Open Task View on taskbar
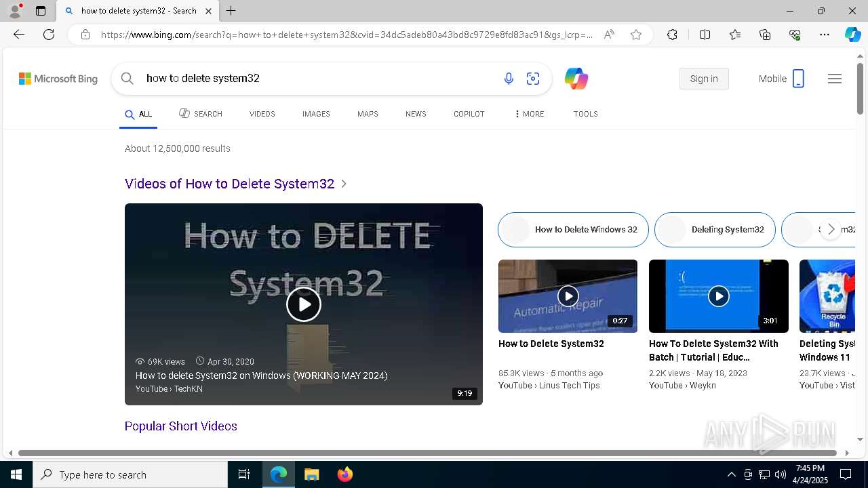This screenshot has width=868, height=488. [x=244, y=474]
